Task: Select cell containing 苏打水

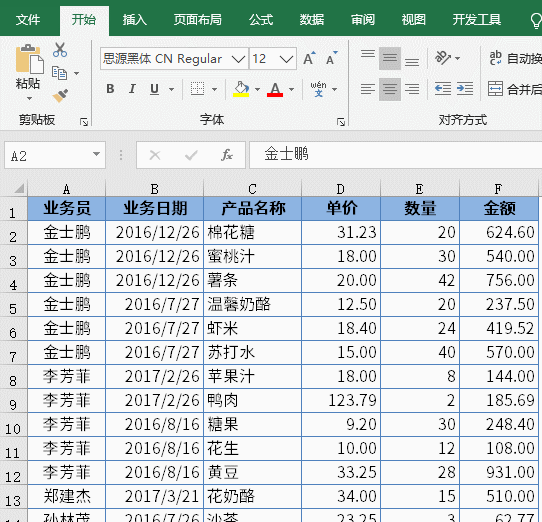Action: [x=252, y=353]
